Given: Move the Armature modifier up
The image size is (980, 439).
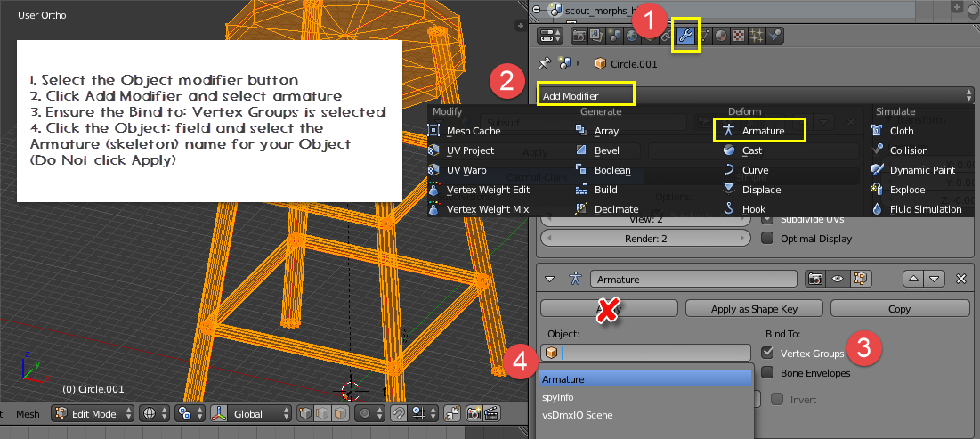Looking at the screenshot, I should (x=914, y=279).
